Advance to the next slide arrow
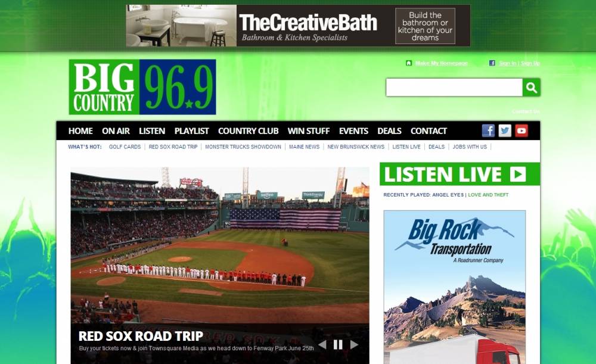The height and width of the screenshot is (364, 596). pyautogui.click(x=354, y=344)
